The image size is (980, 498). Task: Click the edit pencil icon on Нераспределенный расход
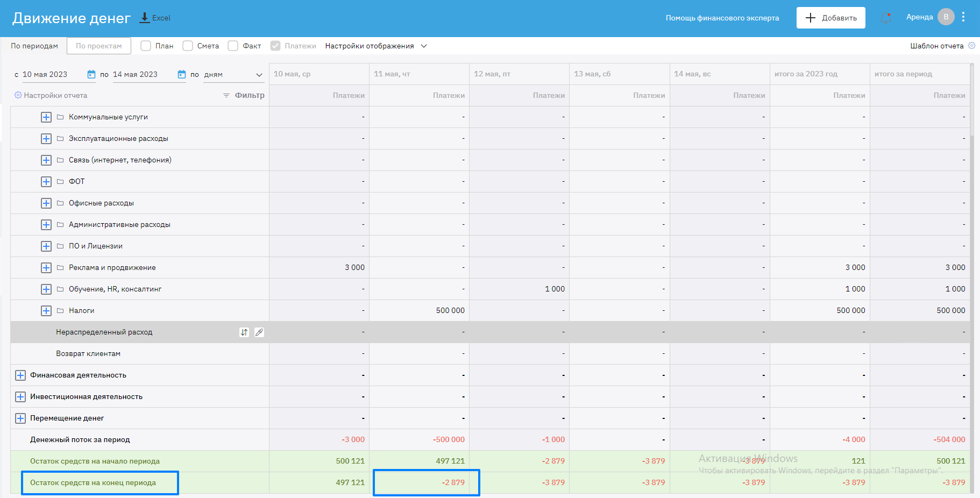pyautogui.click(x=259, y=332)
